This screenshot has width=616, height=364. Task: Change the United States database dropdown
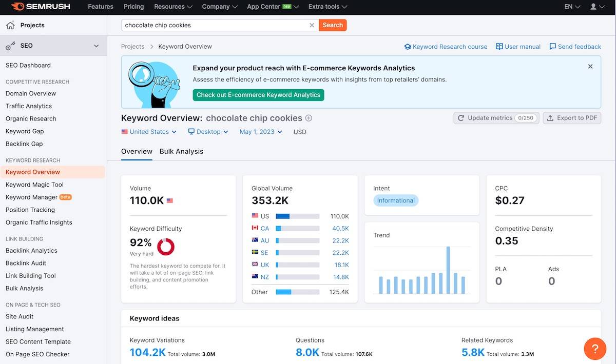(x=149, y=132)
